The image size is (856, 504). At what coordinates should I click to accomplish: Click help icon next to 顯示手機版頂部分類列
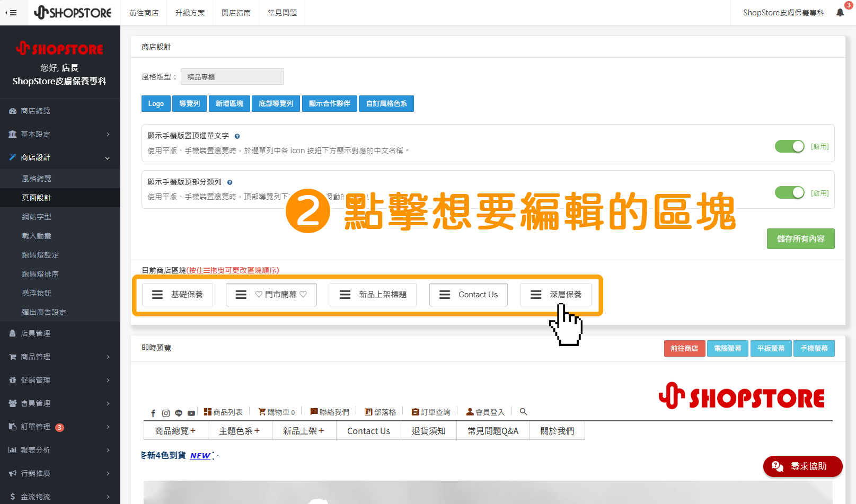coord(230,182)
